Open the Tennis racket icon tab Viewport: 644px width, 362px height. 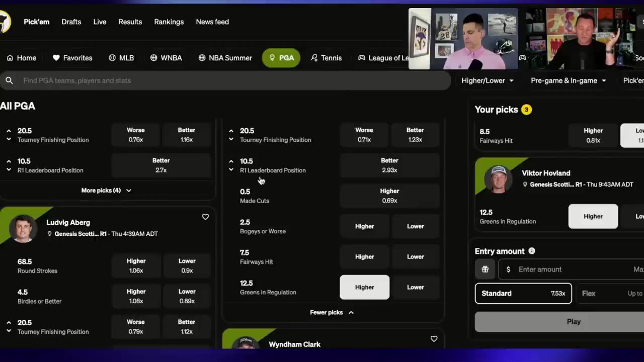coord(314,58)
